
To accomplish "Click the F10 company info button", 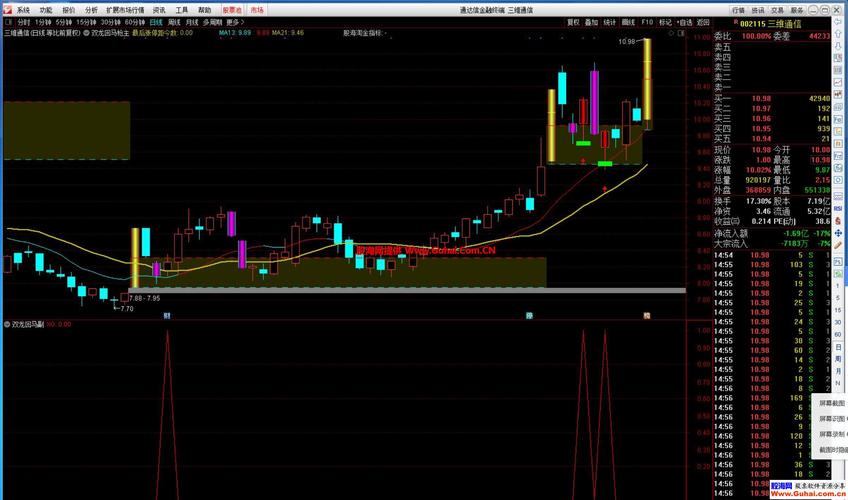I will 647,22.
